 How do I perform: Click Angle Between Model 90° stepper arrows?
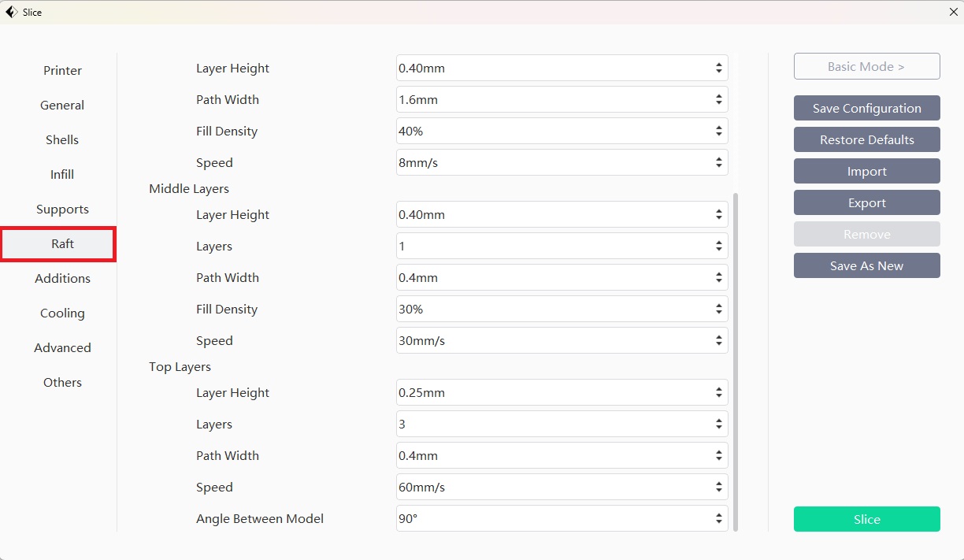[718, 519]
